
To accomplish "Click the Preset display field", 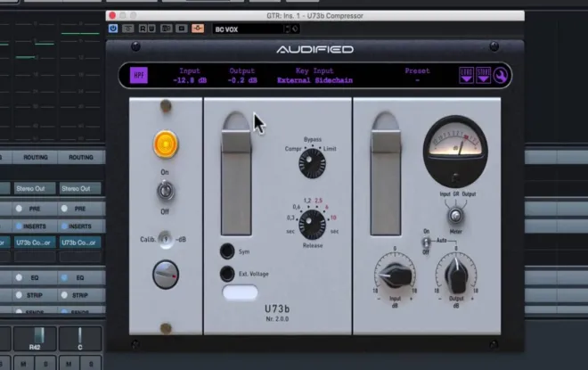I will click(x=417, y=76).
